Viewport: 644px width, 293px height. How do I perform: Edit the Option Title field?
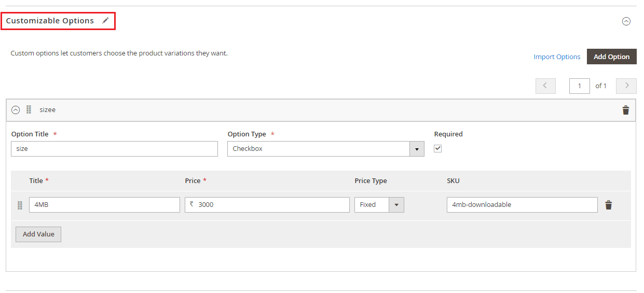point(114,149)
